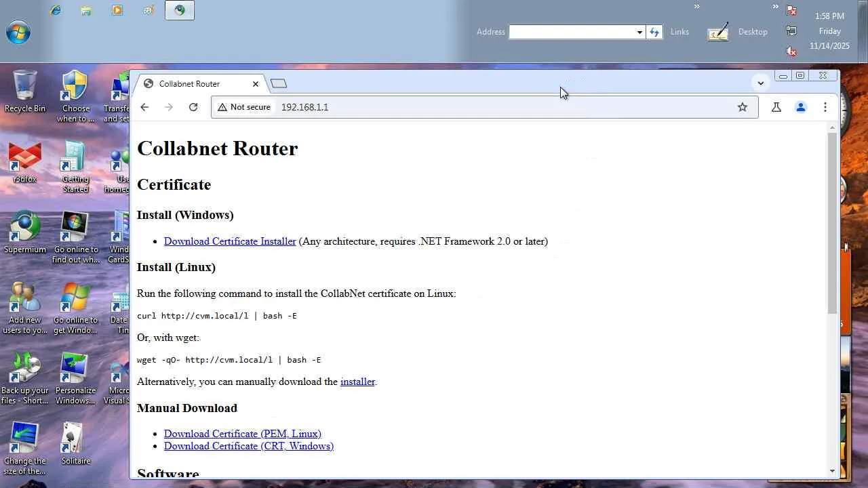This screenshot has height=488, width=868.
Task: Click the 'Run the following command' paragraph
Action: click(296, 293)
